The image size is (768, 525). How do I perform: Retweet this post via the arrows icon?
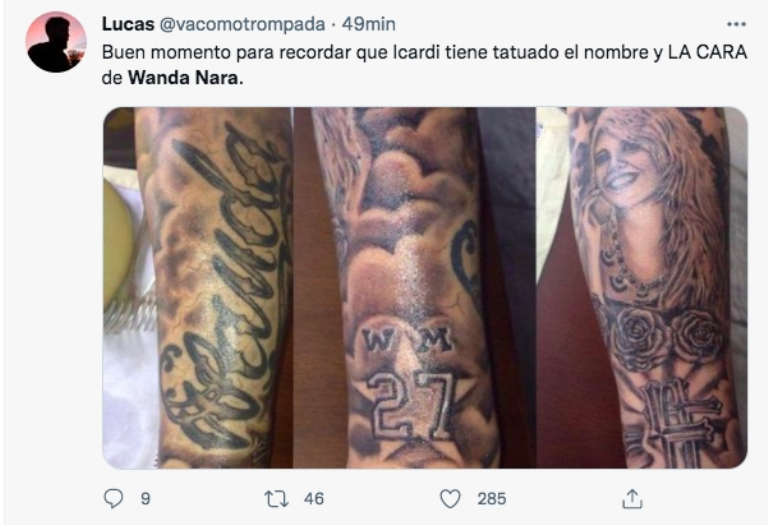[276, 499]
